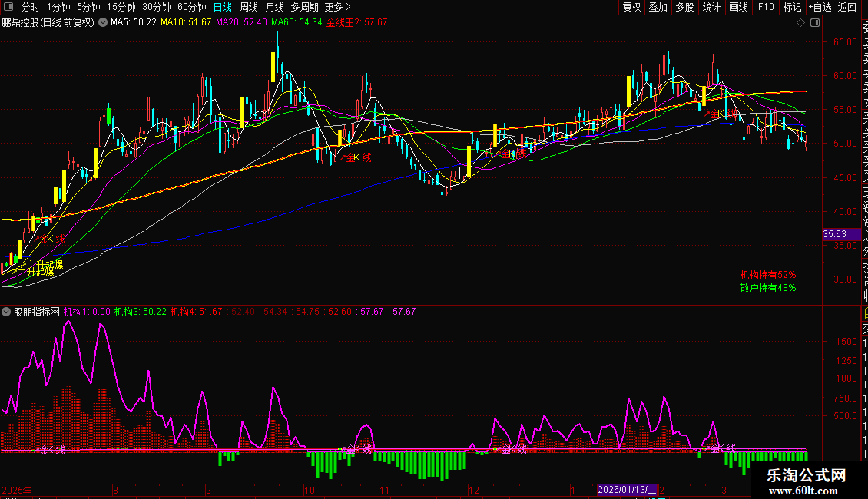Add stock with +自选 button
Screen dimensions: 868x499
click(820, 7)
